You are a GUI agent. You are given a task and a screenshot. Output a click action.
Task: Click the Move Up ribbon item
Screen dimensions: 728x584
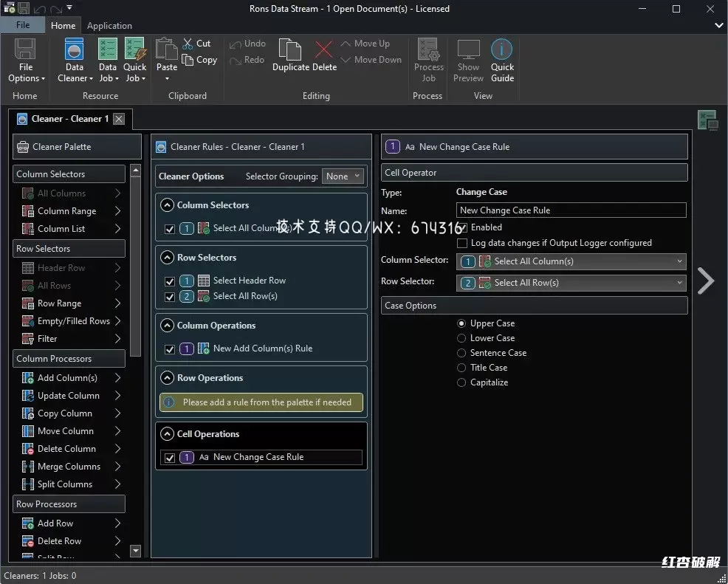(365, 44)
